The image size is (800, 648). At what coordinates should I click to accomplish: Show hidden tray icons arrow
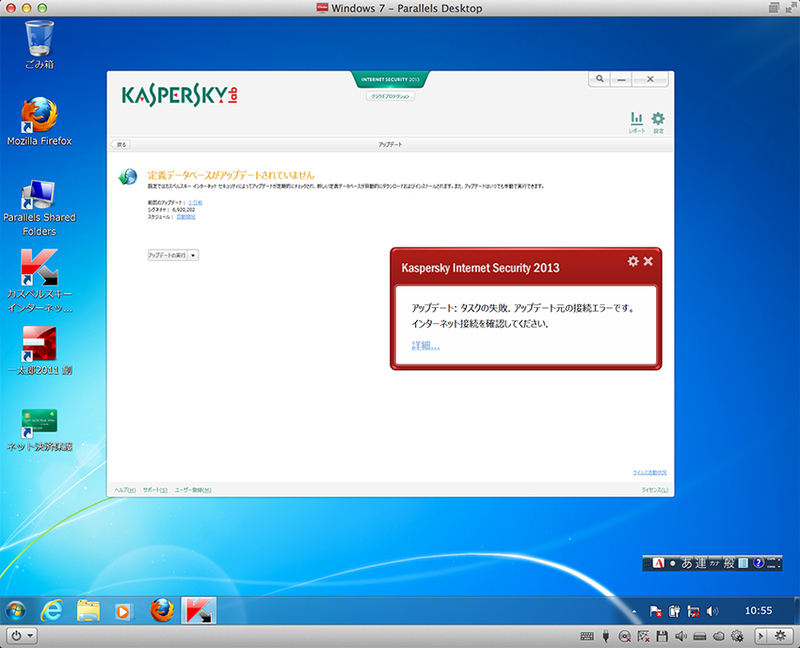[x=634, y=611]
